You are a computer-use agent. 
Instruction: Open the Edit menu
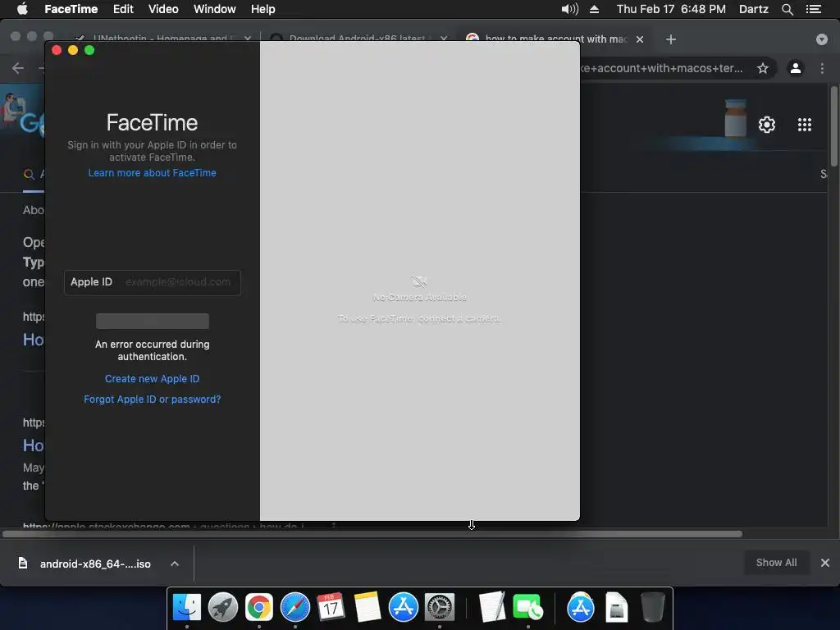[123, 9]
